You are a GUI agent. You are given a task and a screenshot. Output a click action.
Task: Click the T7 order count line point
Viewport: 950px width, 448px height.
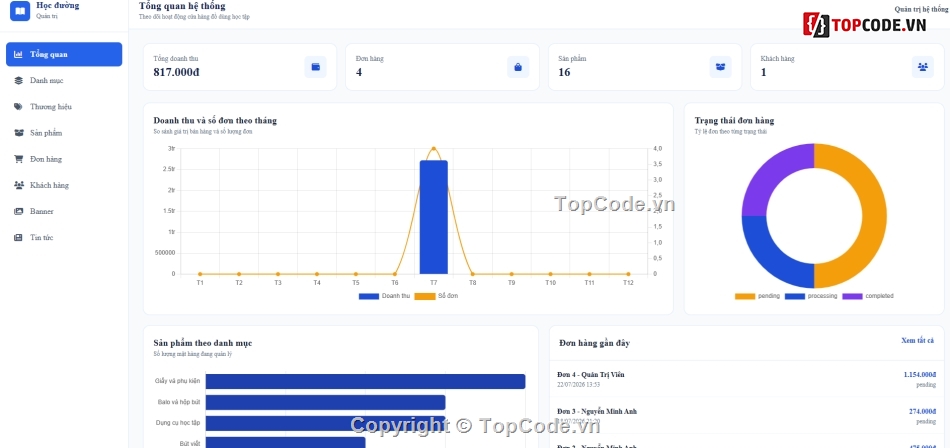pos(434,148)
